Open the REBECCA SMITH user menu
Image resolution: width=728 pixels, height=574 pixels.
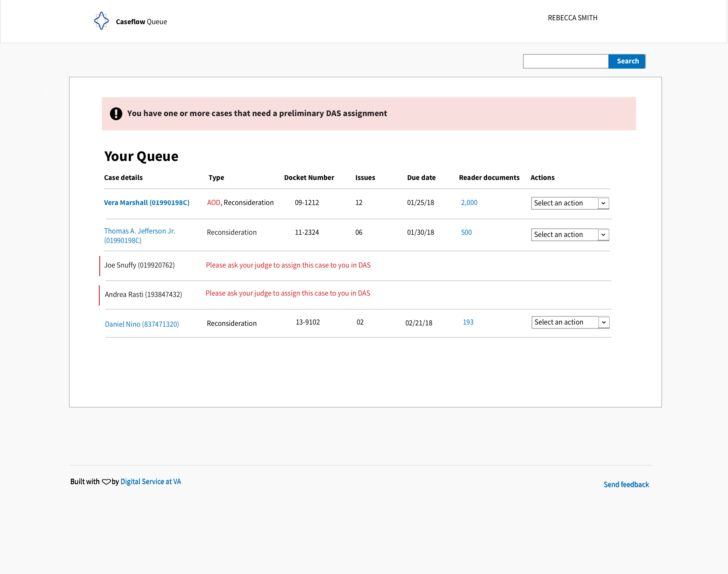coord(572,18)
